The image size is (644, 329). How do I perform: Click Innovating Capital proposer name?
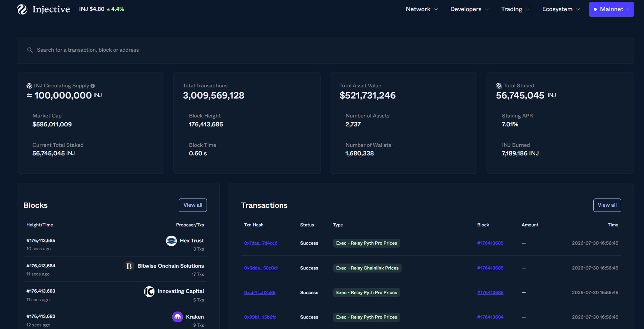coord(181,291)
